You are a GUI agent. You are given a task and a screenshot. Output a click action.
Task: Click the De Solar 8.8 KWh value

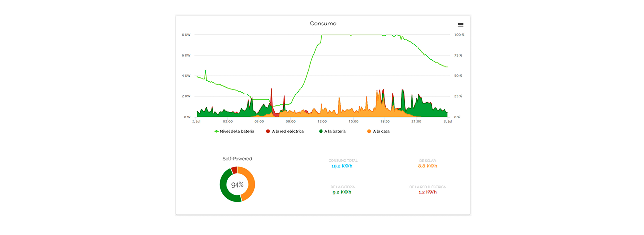click(x=428, y=166)
